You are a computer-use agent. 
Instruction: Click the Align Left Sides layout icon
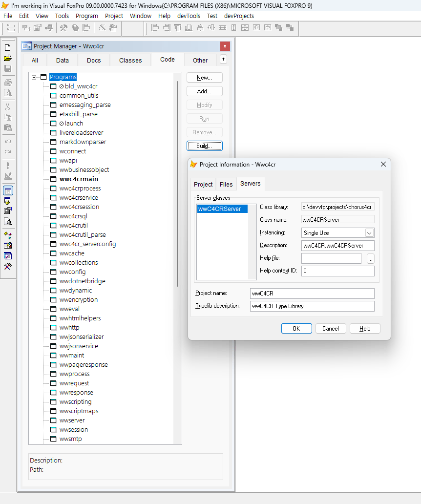(x=155, y=28)
